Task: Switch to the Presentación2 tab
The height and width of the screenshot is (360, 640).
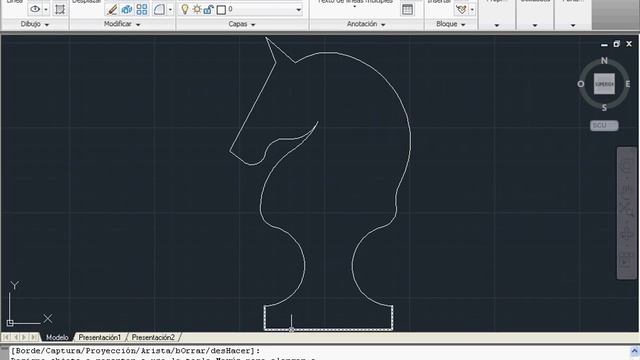Action: click(x=153, y=338)
